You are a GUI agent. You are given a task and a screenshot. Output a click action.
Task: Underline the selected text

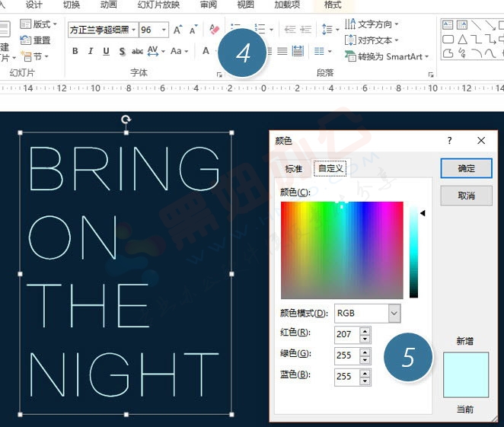pos(105,52)
